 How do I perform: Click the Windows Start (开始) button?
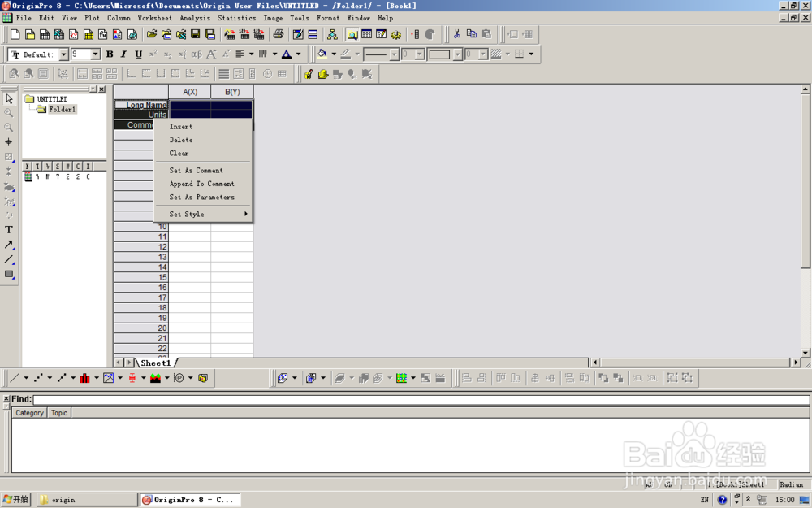click(16, 499)
